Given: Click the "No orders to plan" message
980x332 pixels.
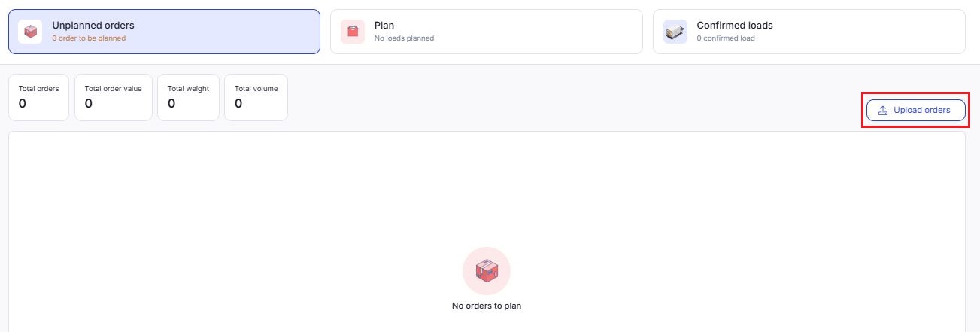Looking at the screenshot, I should (487, 306).
